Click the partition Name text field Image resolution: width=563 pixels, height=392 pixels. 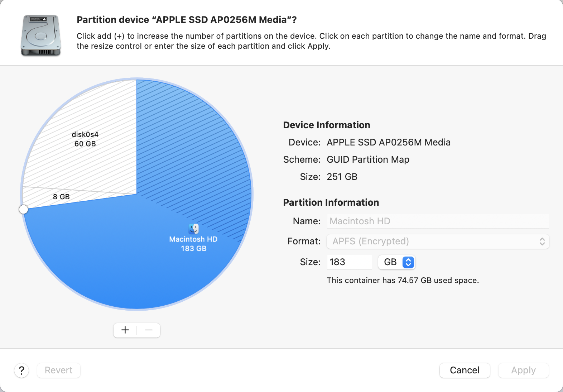437,221
